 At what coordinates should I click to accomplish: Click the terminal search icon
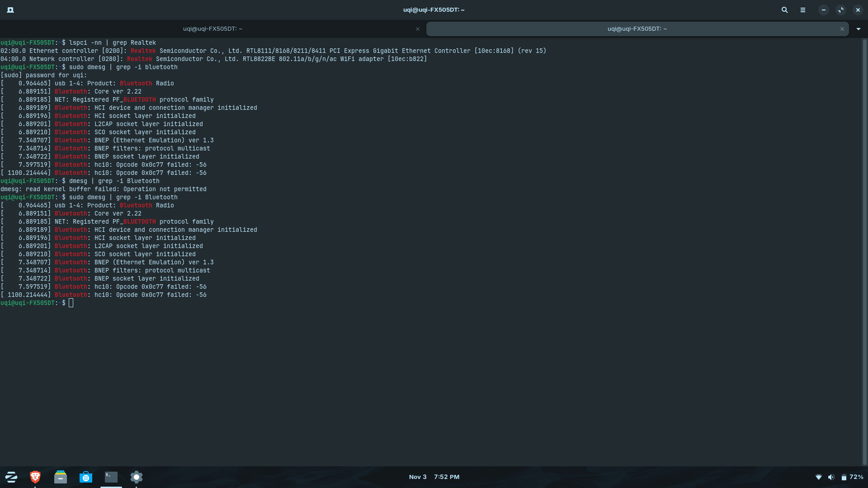point(785,10)
